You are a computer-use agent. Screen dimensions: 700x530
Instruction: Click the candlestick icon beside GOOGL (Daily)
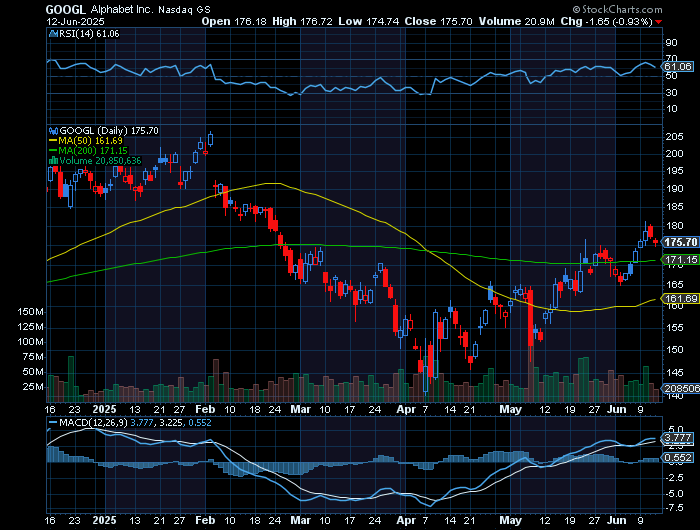click(53, 131)
